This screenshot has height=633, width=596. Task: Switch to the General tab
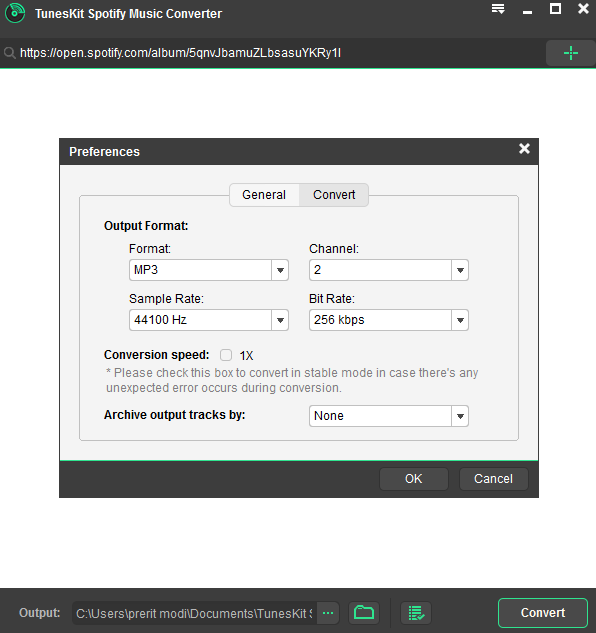[x=264, y=195]
